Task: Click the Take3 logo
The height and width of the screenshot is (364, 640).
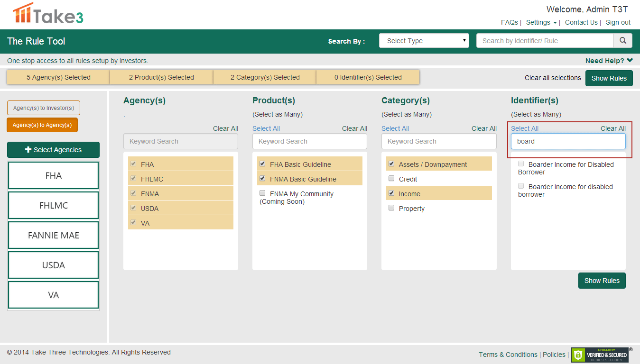Action: pos(48,14)
